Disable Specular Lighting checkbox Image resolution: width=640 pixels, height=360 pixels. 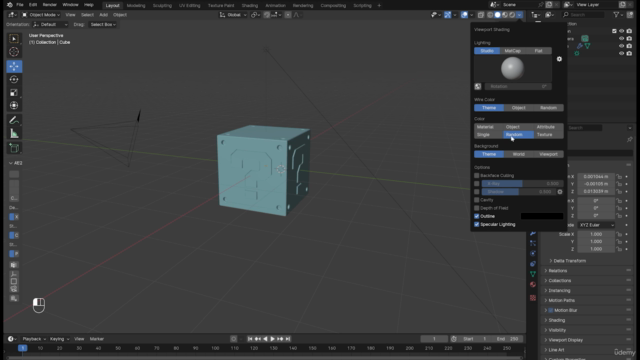(x=476, y=224)
